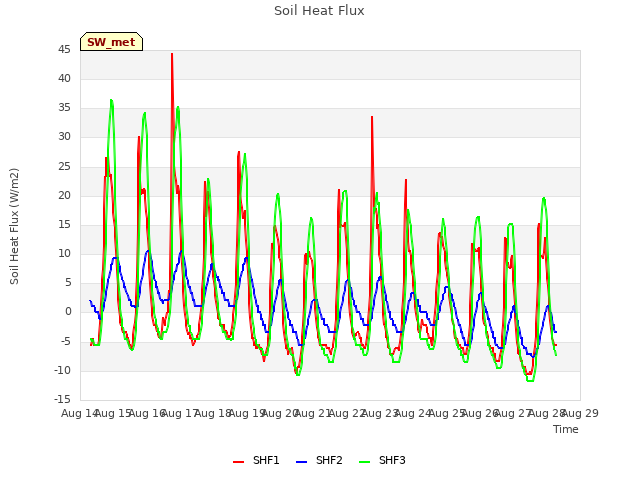Click the green SHF3 peak near Aug 15
The height and width of the screenshot is (480, 640).
111,100
